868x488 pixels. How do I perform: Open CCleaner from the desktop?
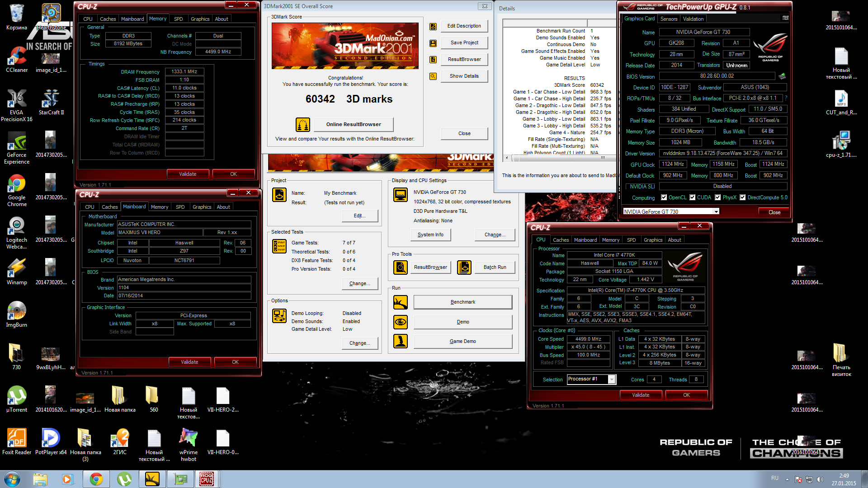[x=17, y=60]
